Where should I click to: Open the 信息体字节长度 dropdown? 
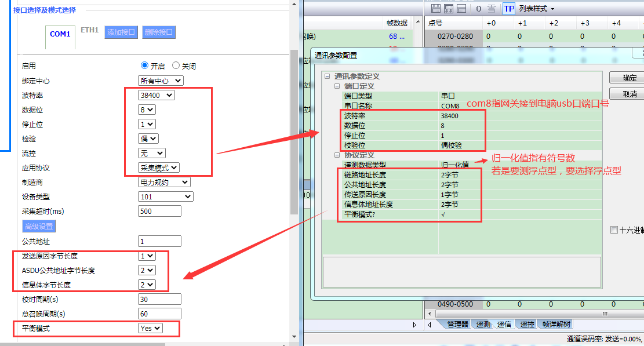147,285
